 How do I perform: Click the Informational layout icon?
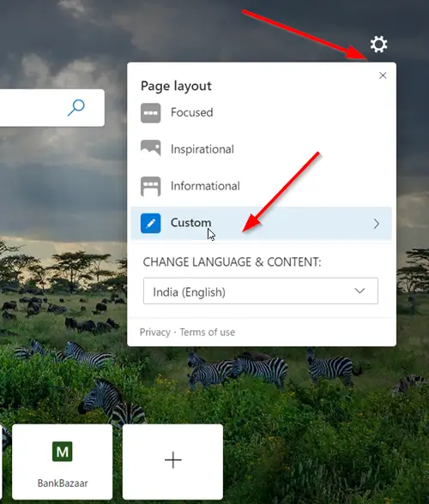pos(151,186)
